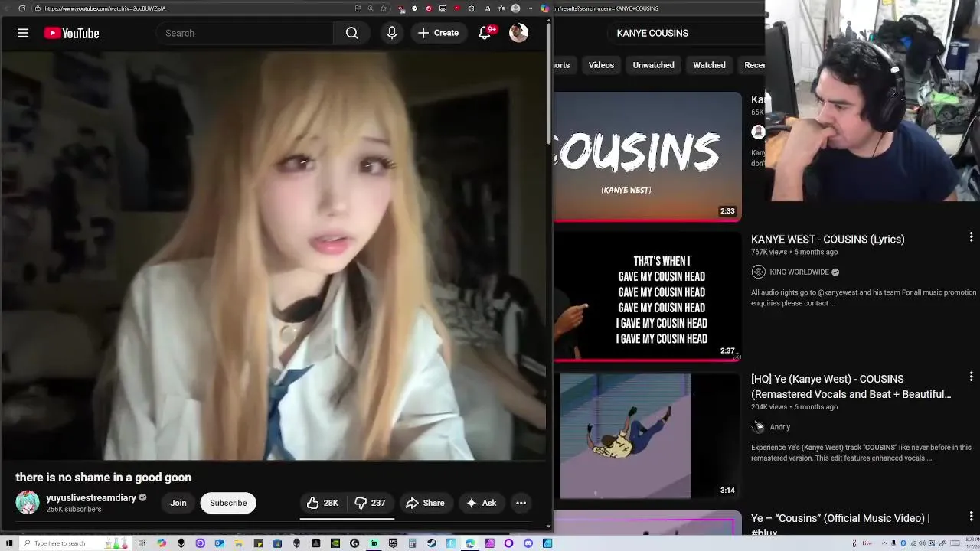The image size is (980, 551).
Task: Expand hidden system tray icons chevron
Action: point(884,543)
